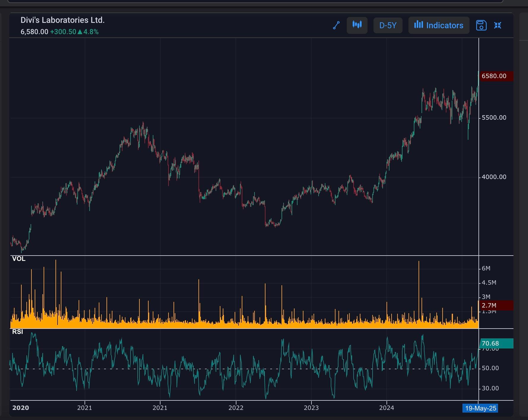Viewport: 528px width, 420px height.
Task: Click the 4.8% percentage change
Action: pos(91,32)
